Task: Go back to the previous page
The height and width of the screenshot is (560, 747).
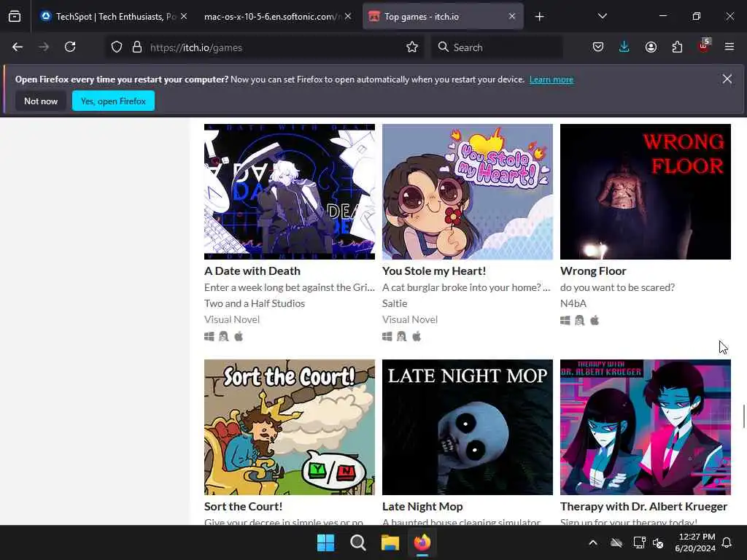Action: coord(18,47)
